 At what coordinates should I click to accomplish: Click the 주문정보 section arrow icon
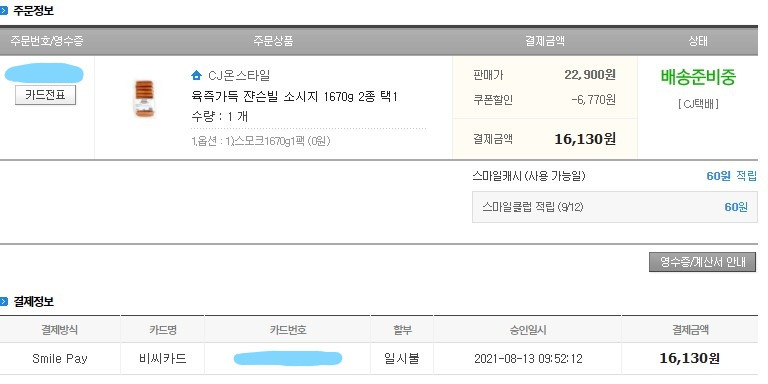[x=4, y=11]
